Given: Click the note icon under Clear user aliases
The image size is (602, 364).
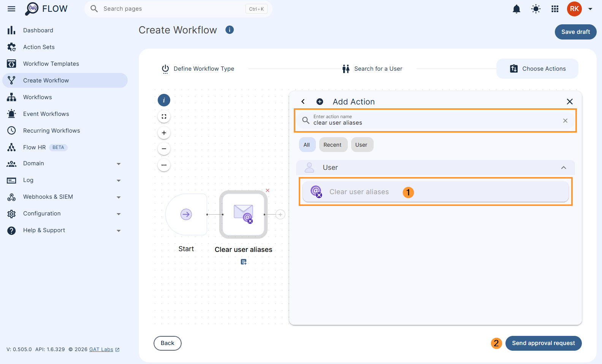Looking at the screenshot, I should point(244,262).
